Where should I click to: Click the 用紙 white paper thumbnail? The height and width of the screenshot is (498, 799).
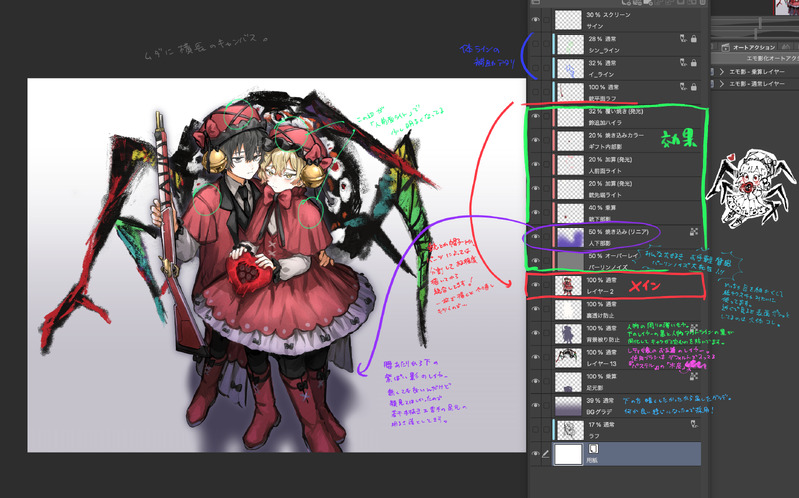[x=568, y=454]
